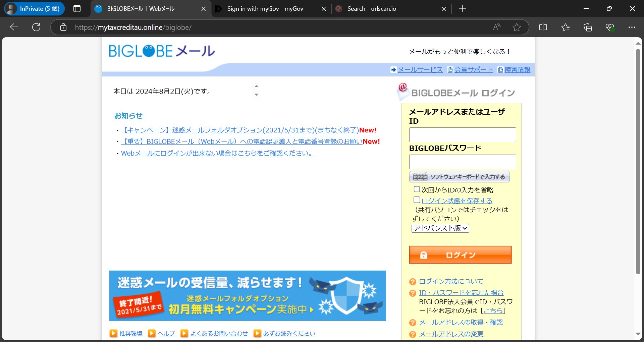The width and height of the screenshot is (644, 342).
Task: Open メールサービス link
Action: point(420,70)
